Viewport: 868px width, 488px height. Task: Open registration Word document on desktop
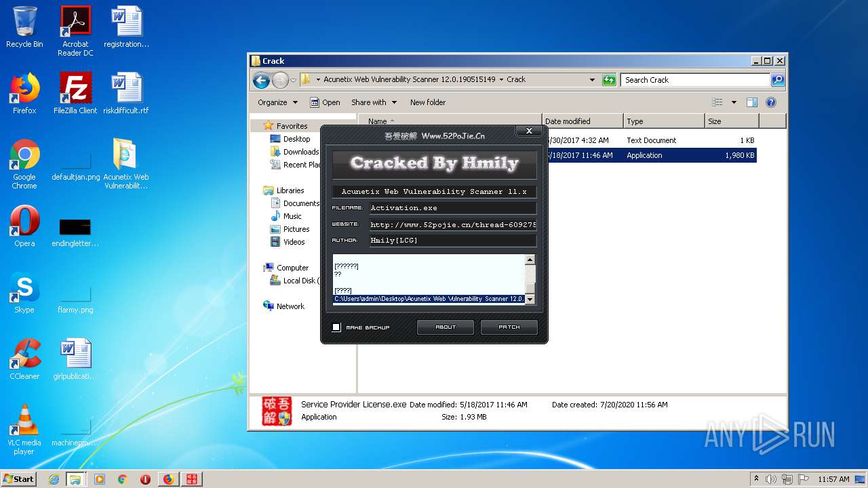126,27
